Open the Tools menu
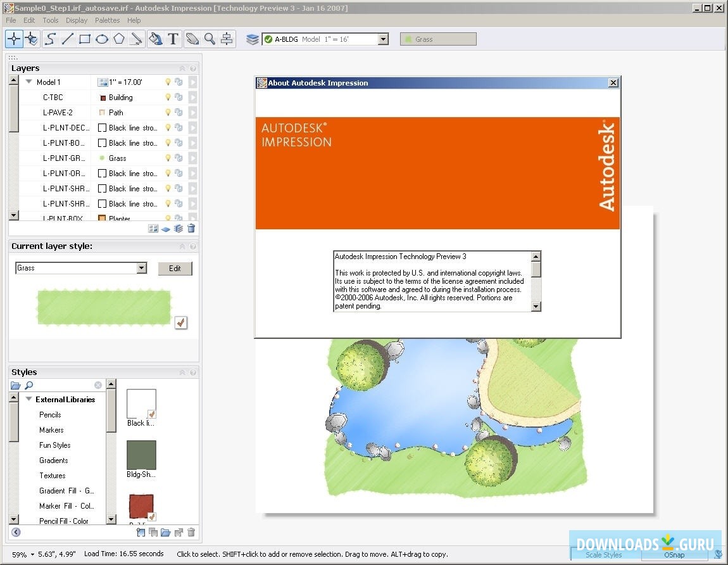 50,20
